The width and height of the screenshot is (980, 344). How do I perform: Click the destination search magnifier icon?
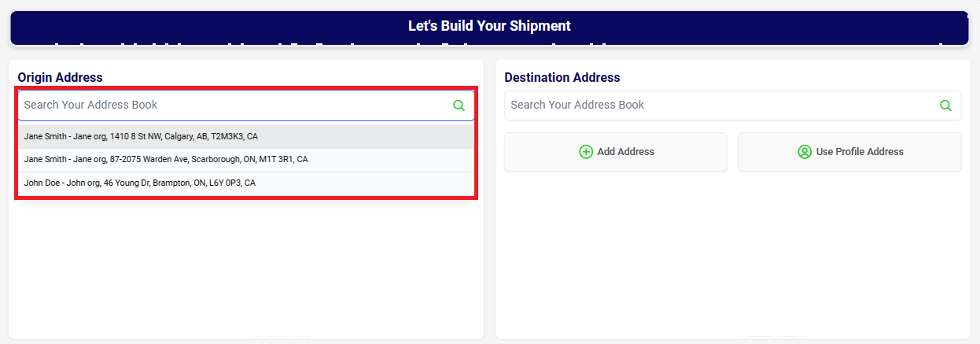click(945, 105)
